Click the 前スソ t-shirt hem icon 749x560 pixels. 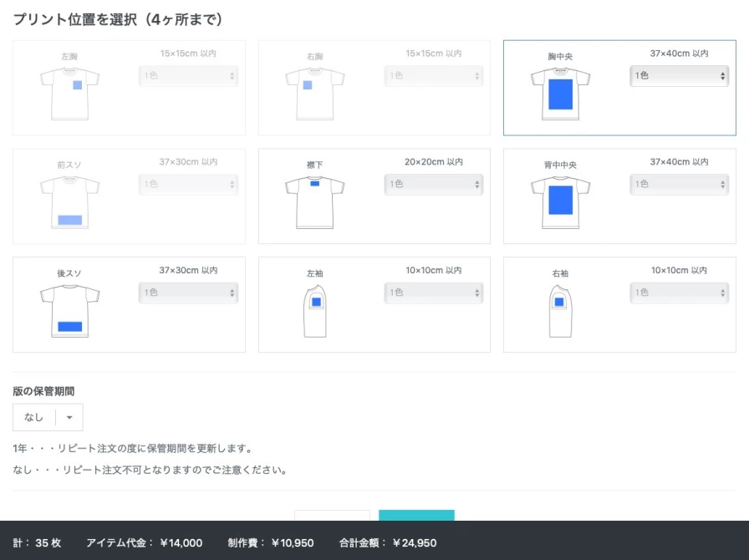(x=70, y=202)
